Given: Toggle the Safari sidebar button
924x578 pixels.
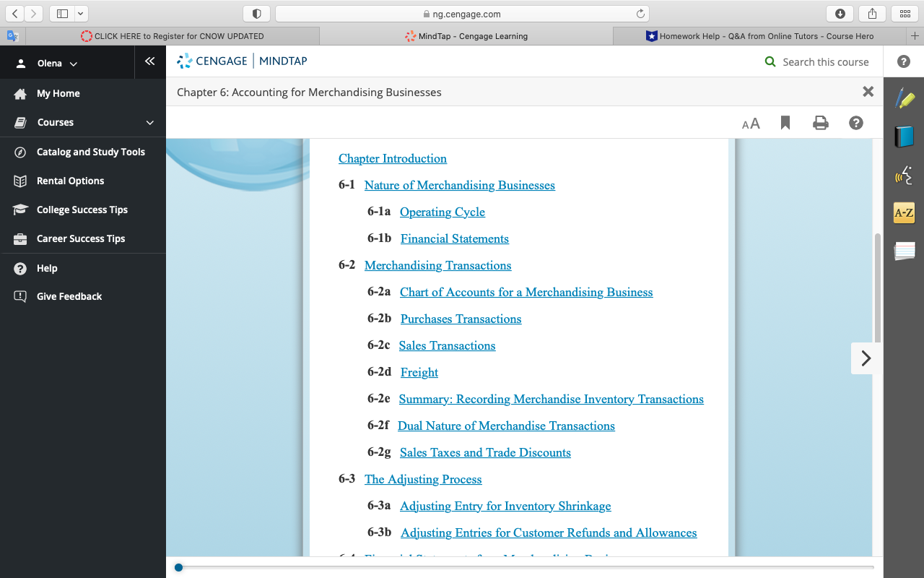Looking at the screenshot, I should click(61, 14).
